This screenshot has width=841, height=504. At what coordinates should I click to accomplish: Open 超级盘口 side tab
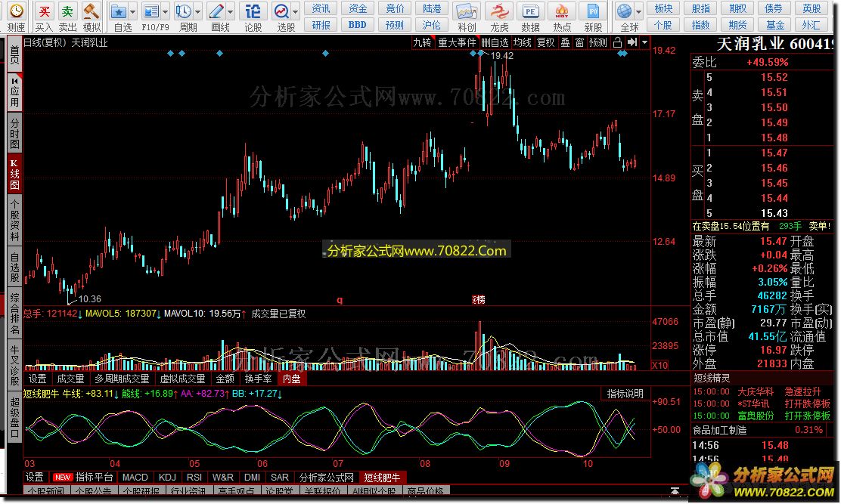coord(14,419)
